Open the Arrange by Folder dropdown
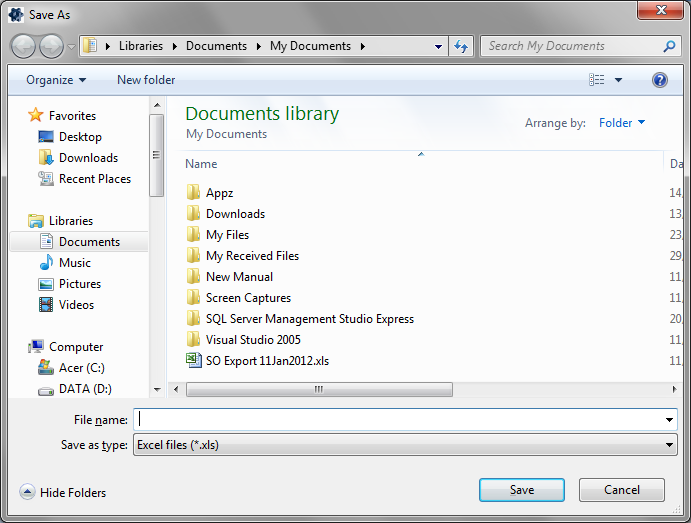This screenshot has width=691, height=523. [x=622, y=123]
